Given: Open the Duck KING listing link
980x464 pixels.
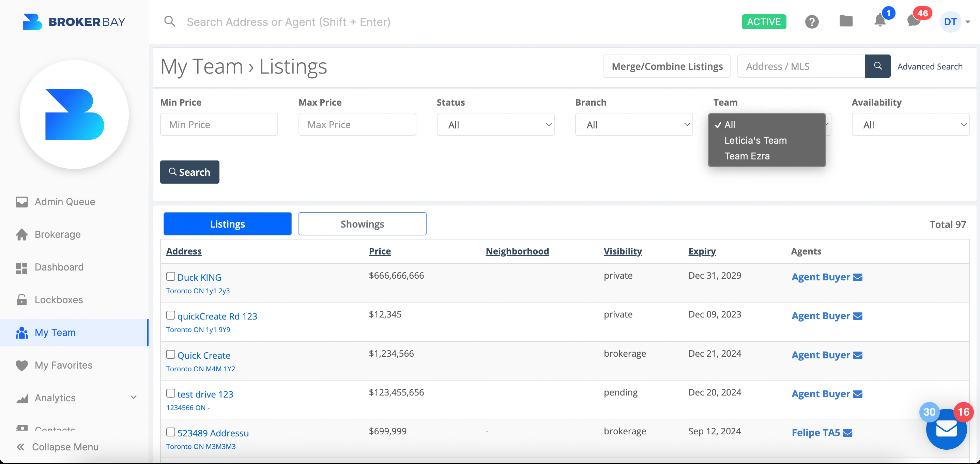Looking at the screenshot, I should point(199,277).
